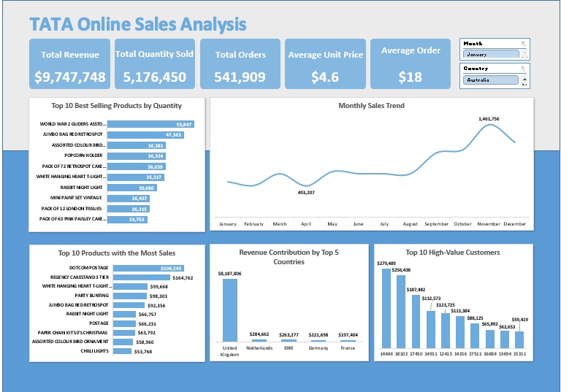Clear the Month slicer filter
Viewport: 561px width, 392px height.
point(523,44)
